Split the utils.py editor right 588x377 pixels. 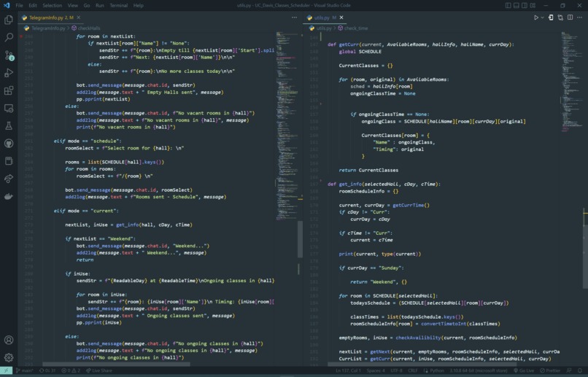[570, 18]
